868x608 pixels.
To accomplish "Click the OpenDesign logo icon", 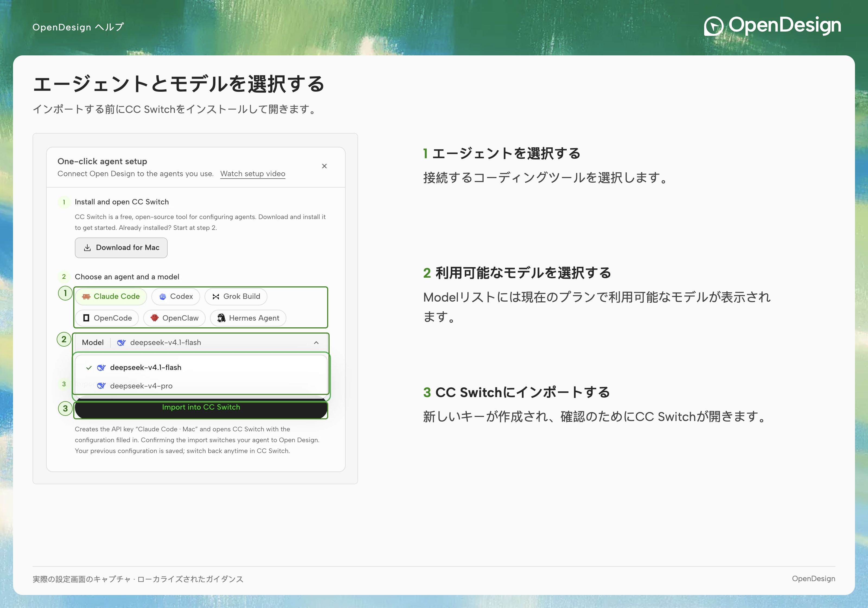I will click(x=713, y=26).
